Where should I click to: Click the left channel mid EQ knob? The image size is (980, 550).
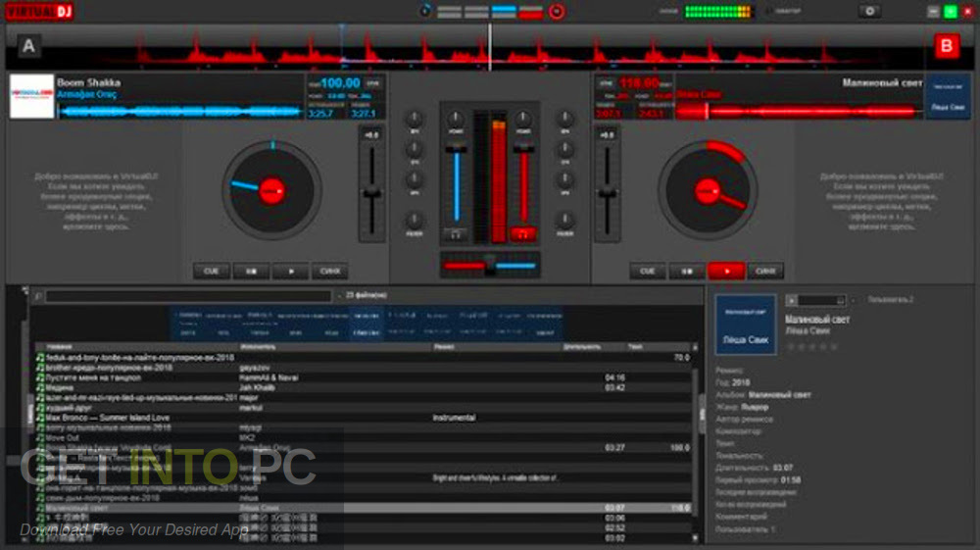(x=415, y=149)
